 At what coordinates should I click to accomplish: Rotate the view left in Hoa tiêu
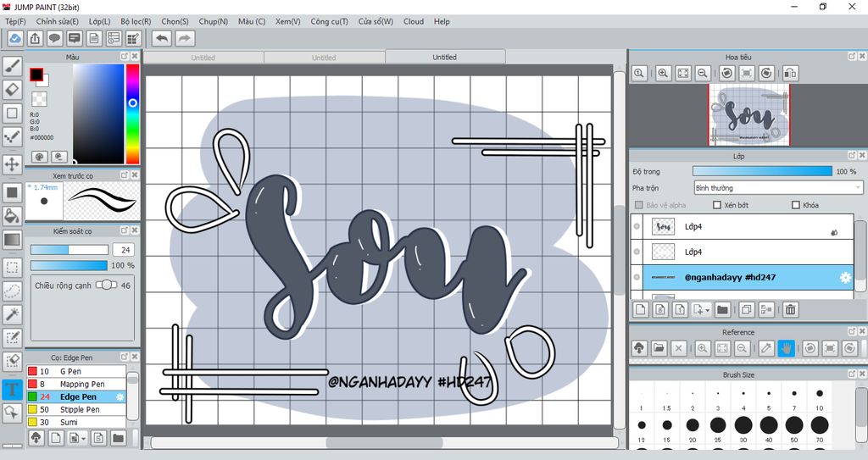click(x=726, y=73)
